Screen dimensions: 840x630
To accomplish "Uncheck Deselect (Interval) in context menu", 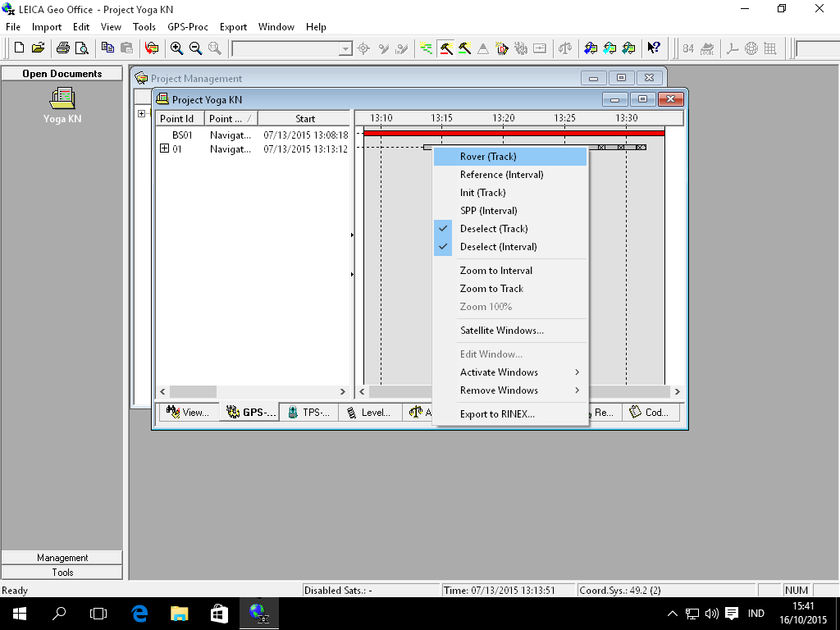I will click(x=510, y=247).
